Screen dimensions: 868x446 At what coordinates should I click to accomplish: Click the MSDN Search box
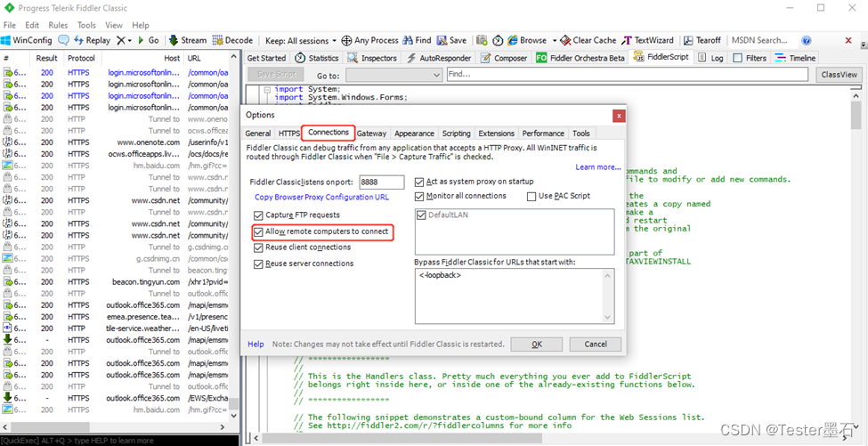point(761,40)
